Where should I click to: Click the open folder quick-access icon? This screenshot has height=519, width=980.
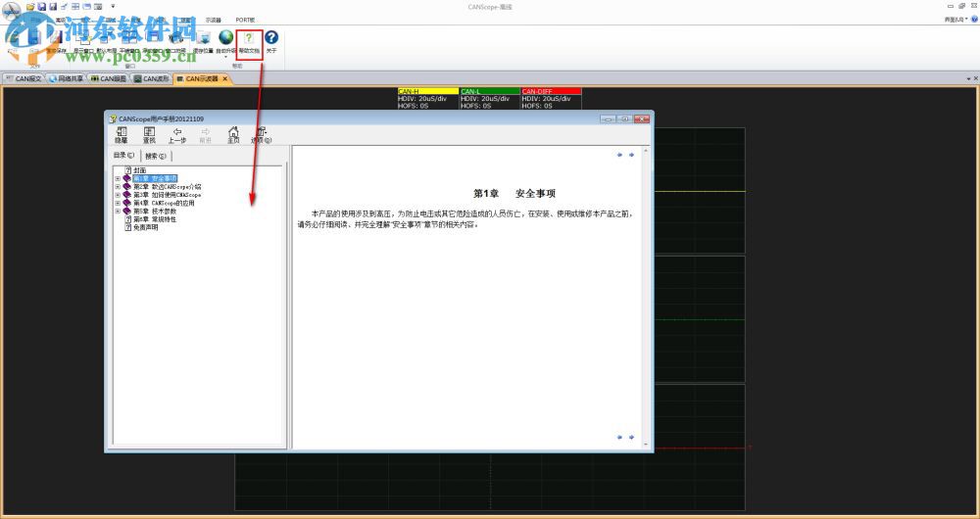(30, 6)
